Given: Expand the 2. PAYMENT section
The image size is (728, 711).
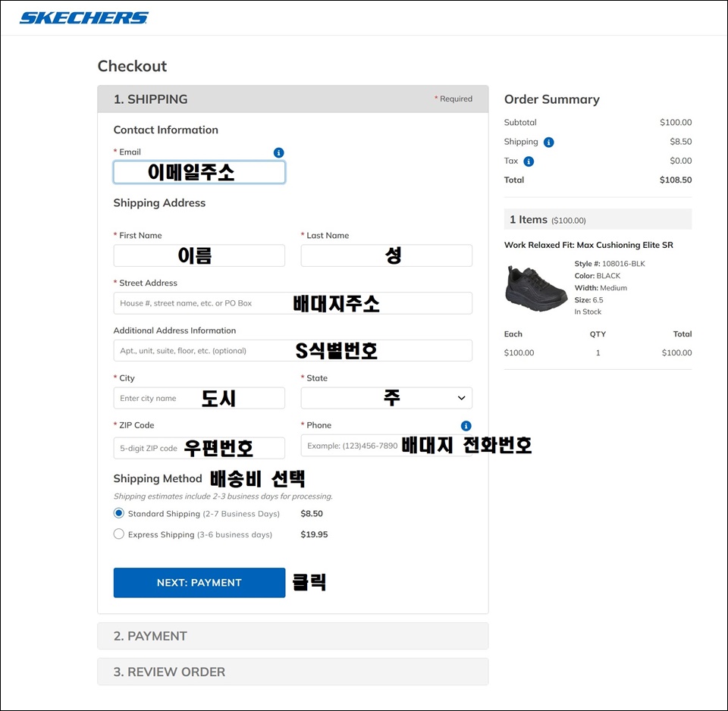Looking at the screenshot, I should pos(293,636).
